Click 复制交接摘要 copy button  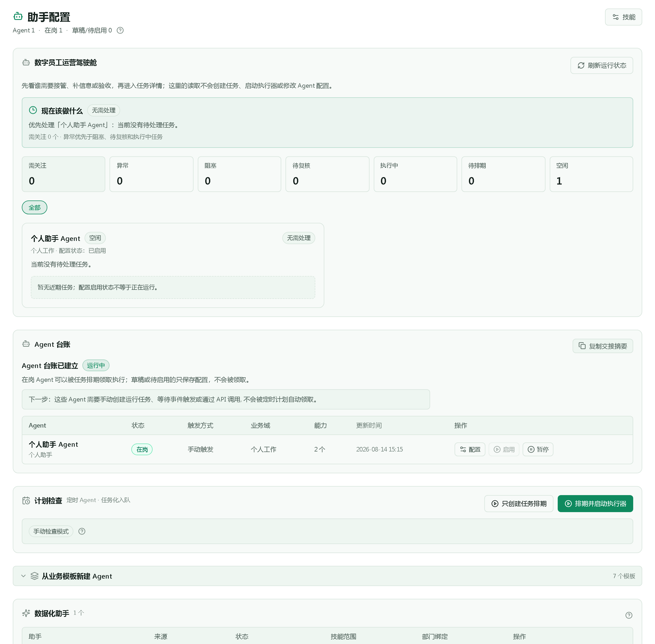pos(602,346)
